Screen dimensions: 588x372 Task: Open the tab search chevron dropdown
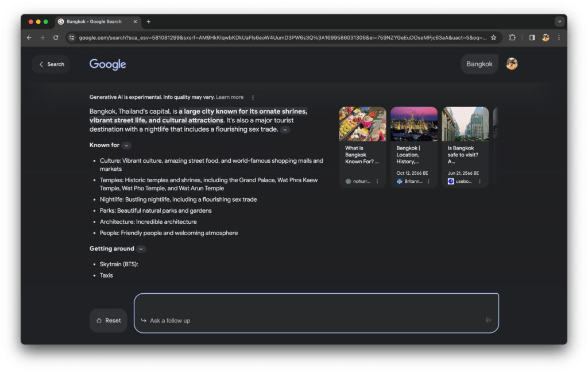[559, 22]
